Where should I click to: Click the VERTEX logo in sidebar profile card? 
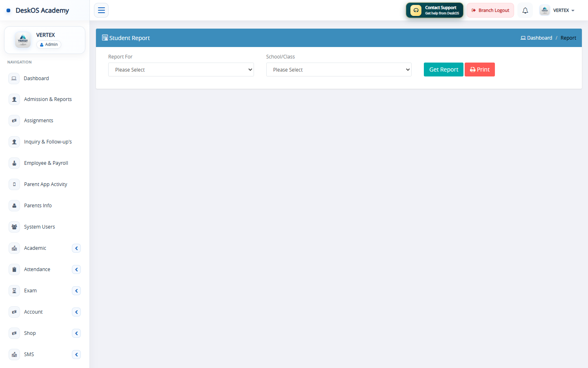[x=23, y=40]
